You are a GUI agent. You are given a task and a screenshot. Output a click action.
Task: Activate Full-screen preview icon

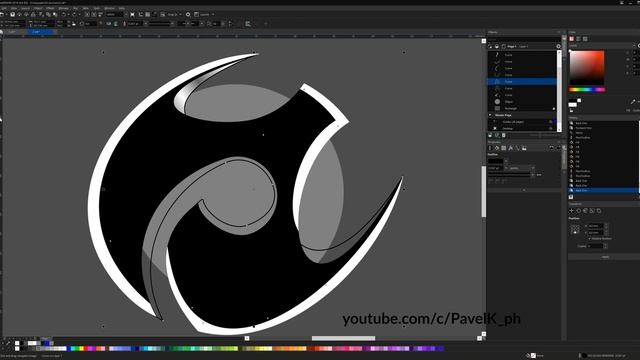(x=132, y=14)
